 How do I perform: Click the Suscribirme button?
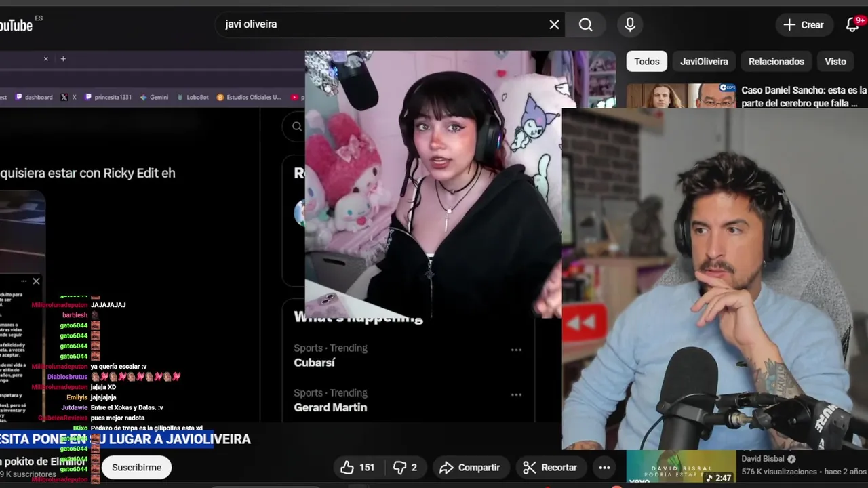tap(136, 468)
